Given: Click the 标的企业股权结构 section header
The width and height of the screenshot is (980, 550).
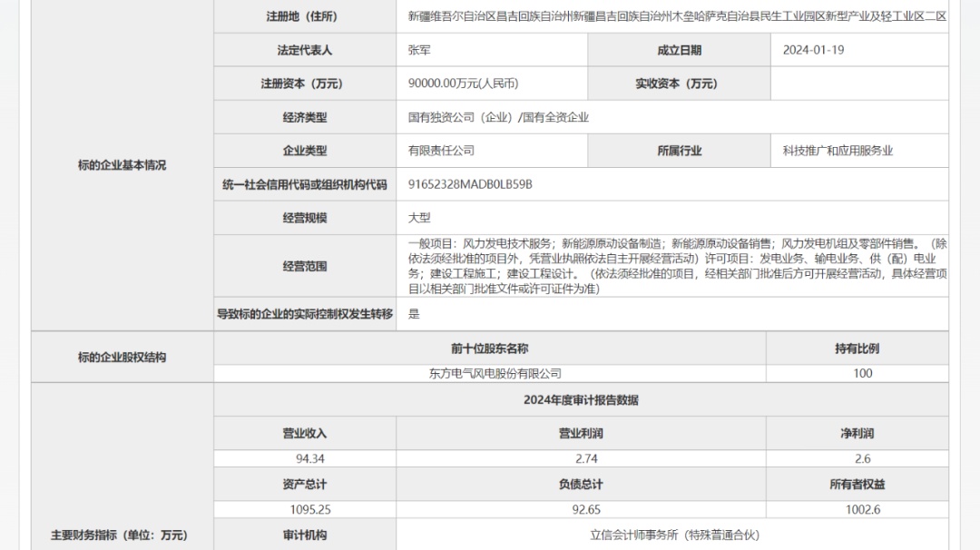Looking at the screenshot, I should click(x=122, y=357).
